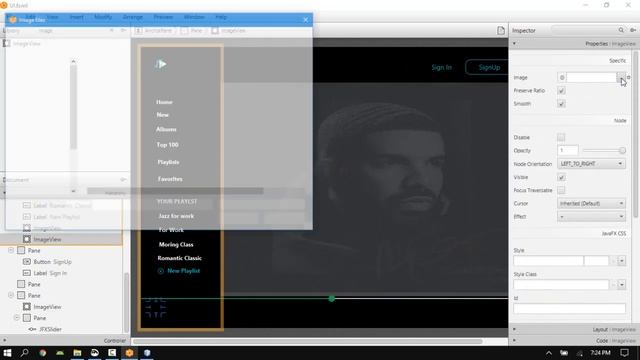640x360 pixels.
Task: Enable the Disable checkbox
Action: pos(561,137)
